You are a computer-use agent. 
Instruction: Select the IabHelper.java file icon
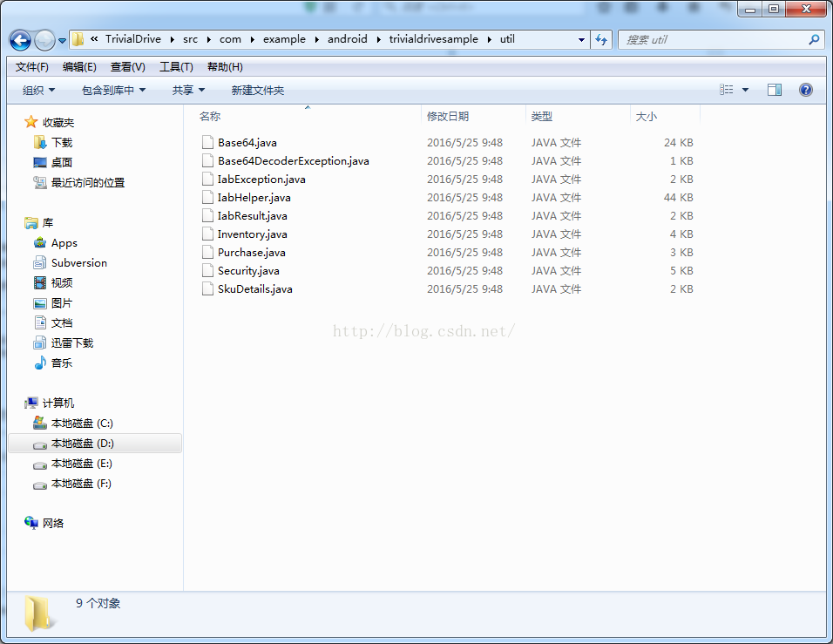pyautogui.click(x=207, y=197)
